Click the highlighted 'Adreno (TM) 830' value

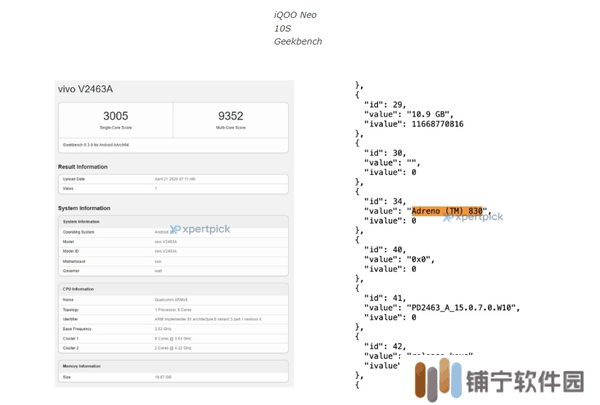(x=447, y=211)
